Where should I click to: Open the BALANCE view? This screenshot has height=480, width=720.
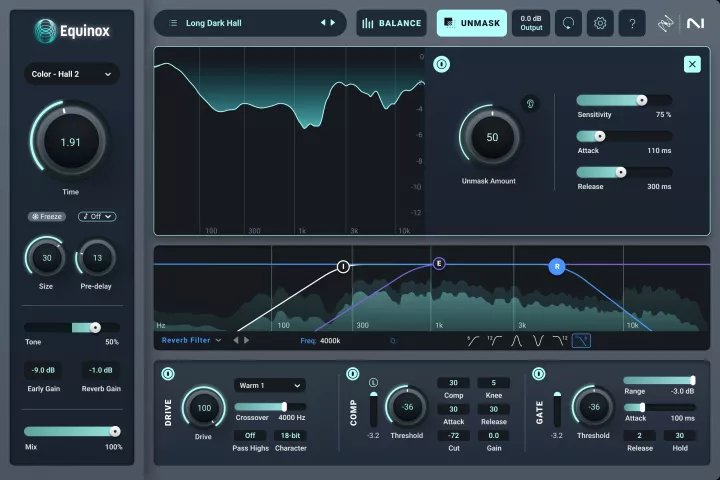click(391, 23)
